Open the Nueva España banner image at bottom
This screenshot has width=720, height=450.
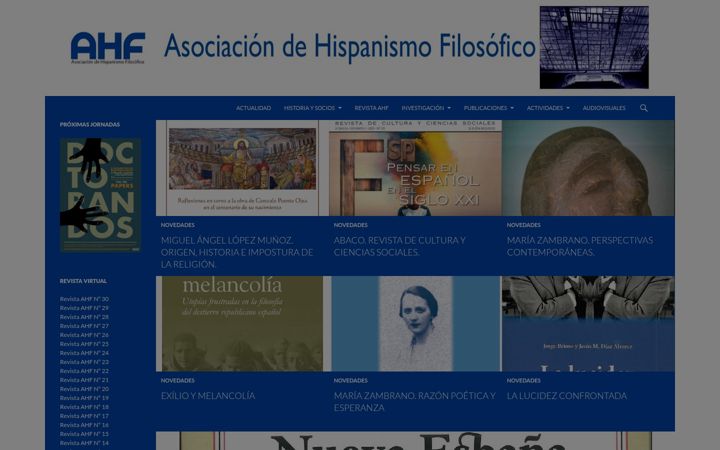click(x=415, y=441)
